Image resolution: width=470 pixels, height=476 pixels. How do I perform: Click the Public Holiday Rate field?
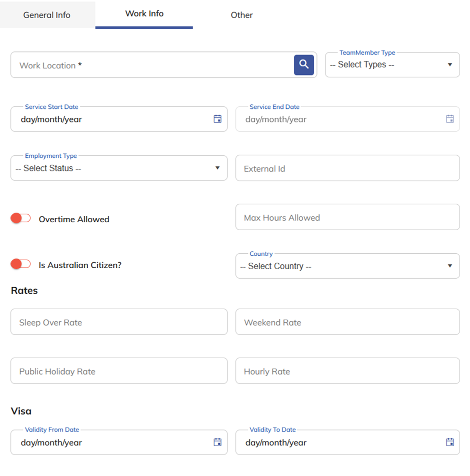118,372
